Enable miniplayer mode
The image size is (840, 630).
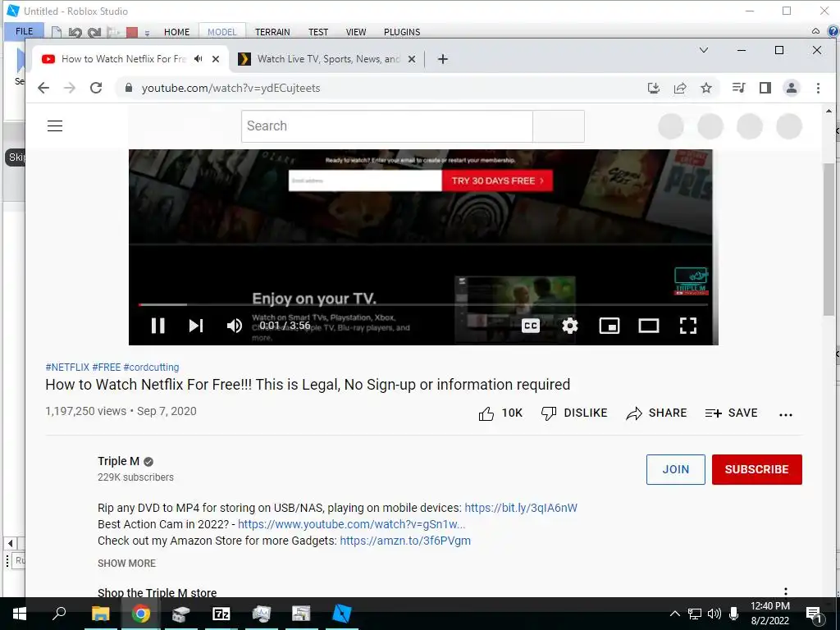click(609, 326)
